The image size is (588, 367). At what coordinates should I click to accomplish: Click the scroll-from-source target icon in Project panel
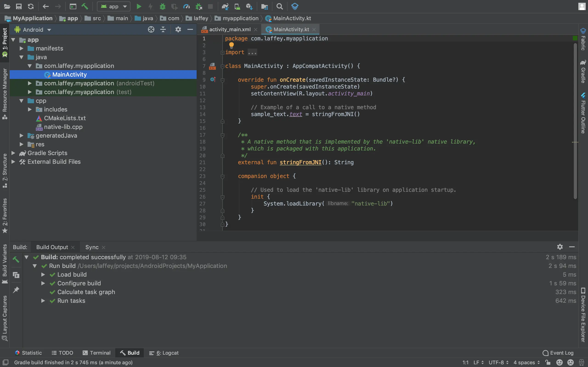click(151, 30)
